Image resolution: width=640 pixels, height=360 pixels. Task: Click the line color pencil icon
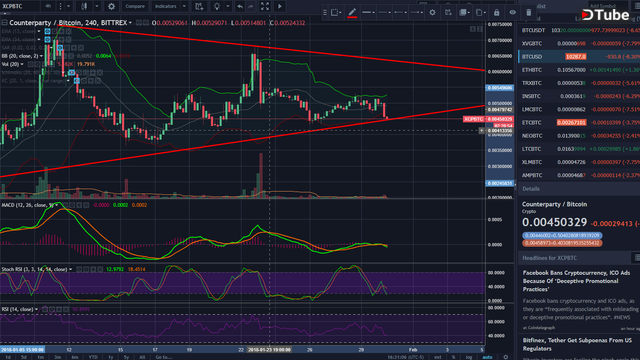click(x=352, y=13)
